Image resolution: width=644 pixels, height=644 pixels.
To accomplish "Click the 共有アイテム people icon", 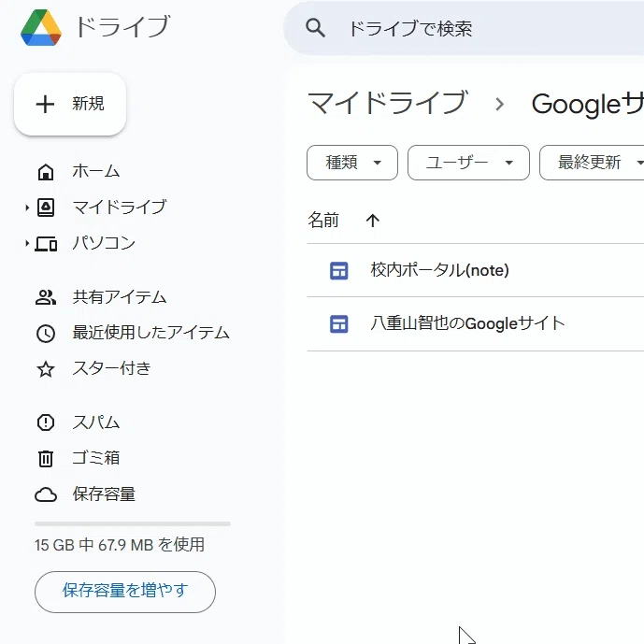I will pyautogui.click(x=46, y=297).
